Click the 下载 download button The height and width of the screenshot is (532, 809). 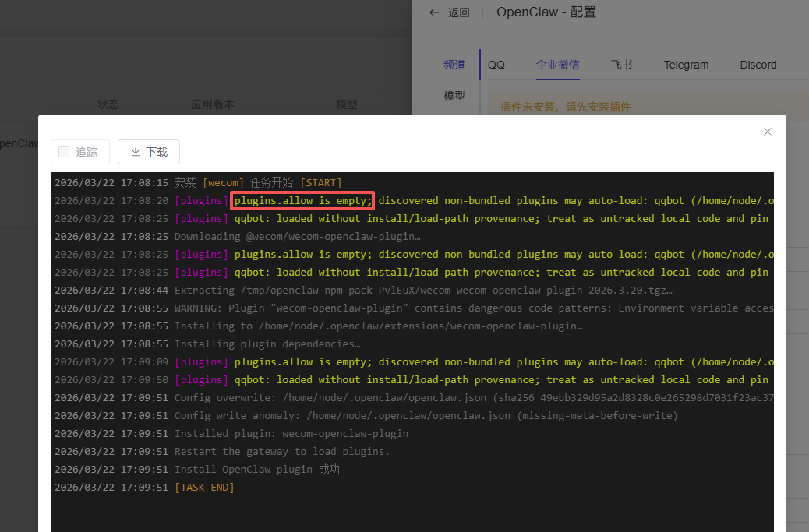pyautogui.click(x=149, y=152)
